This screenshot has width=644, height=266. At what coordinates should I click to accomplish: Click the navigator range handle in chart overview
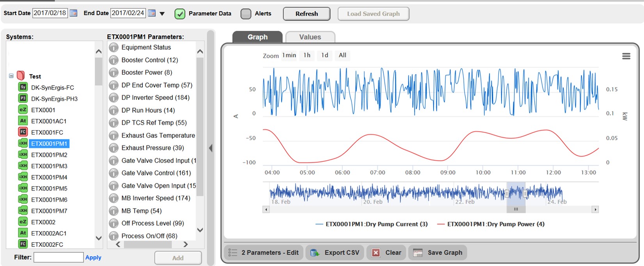click(x=507, y=193)
